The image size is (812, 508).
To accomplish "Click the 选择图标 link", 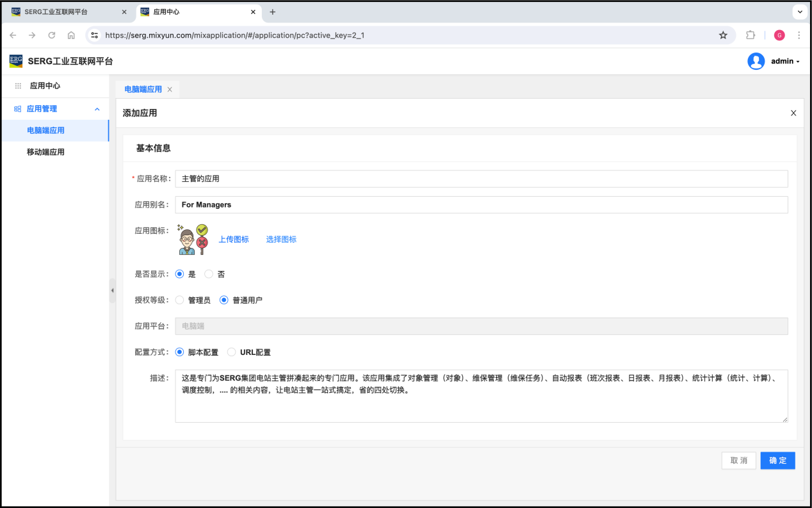I will pyautogui.click(x=281, y=240).
